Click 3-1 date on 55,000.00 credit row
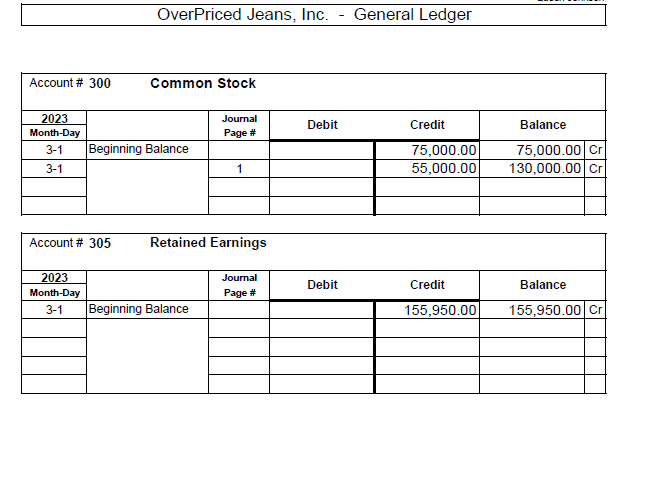The image size is (648, 491). point(54,169)
